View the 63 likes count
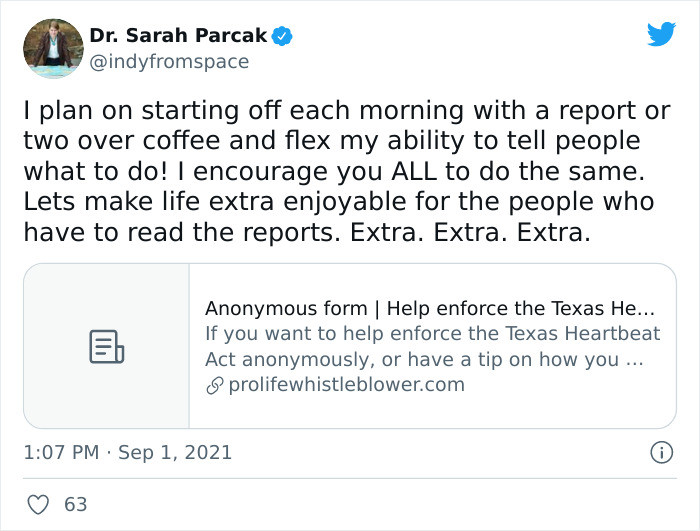The image size is (700, 531). coord(75,504)
